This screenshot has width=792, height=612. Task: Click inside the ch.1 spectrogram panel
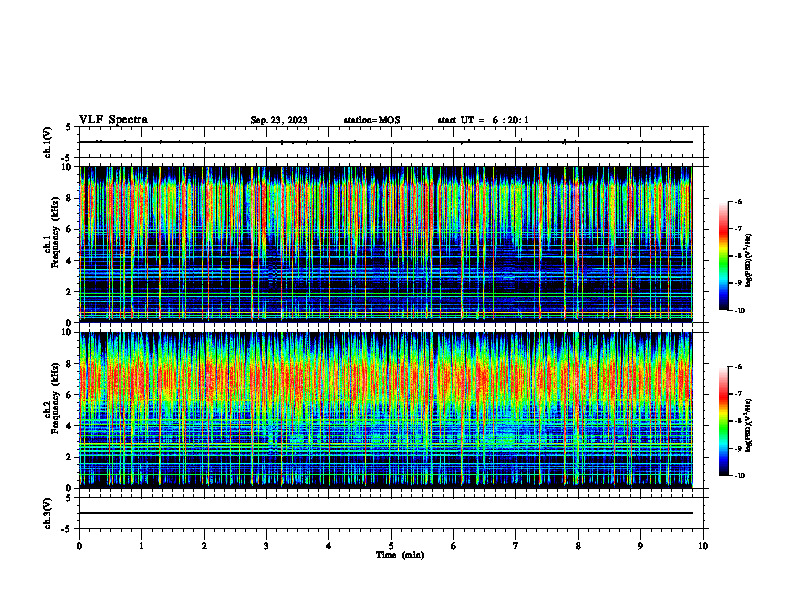tap(386, 244)
